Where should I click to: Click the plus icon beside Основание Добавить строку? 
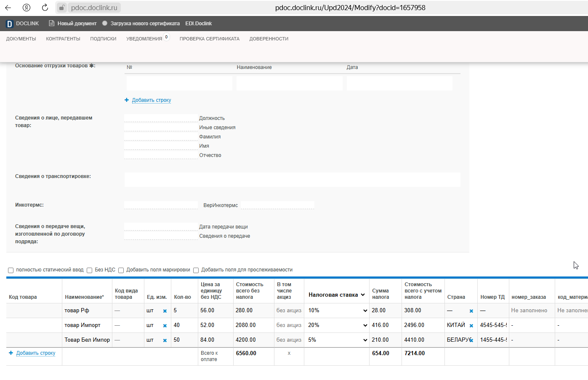(127, 100)
